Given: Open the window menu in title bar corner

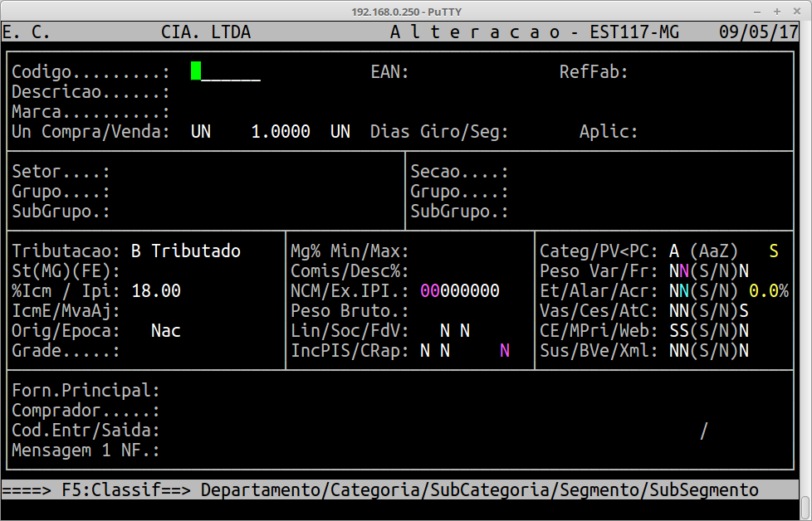Looking at the screenshot, I should pos(10,11).
